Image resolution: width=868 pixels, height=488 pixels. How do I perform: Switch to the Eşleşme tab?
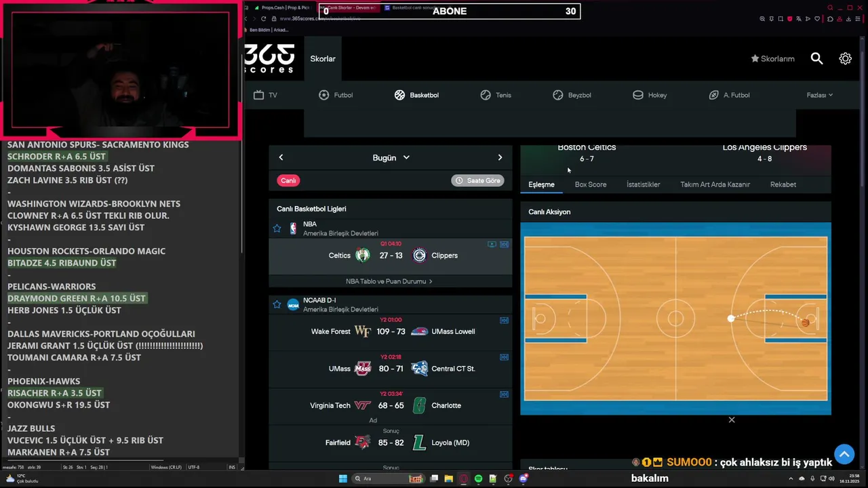coord(541,184)
